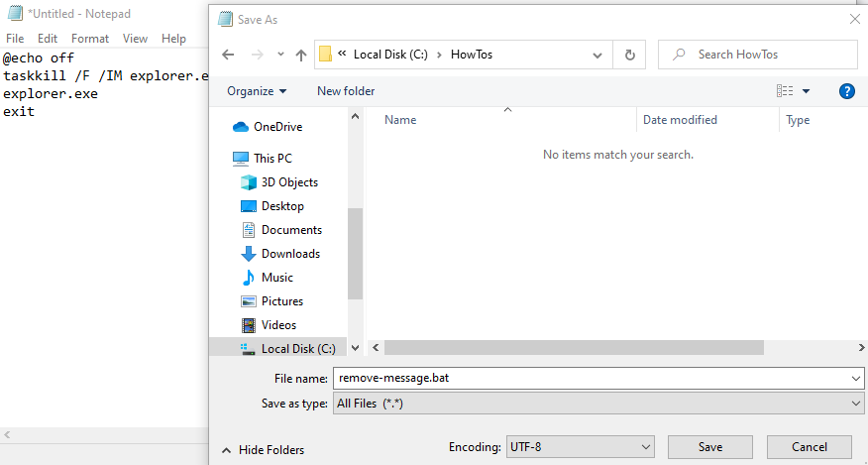The image size is (868, 465).
Task: Open the Save as type dropdown
Action: pyautogui.click(x=598, y=404)
